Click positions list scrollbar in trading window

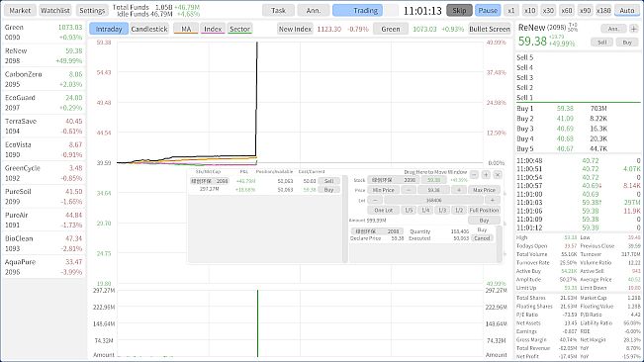coord(345,220)
